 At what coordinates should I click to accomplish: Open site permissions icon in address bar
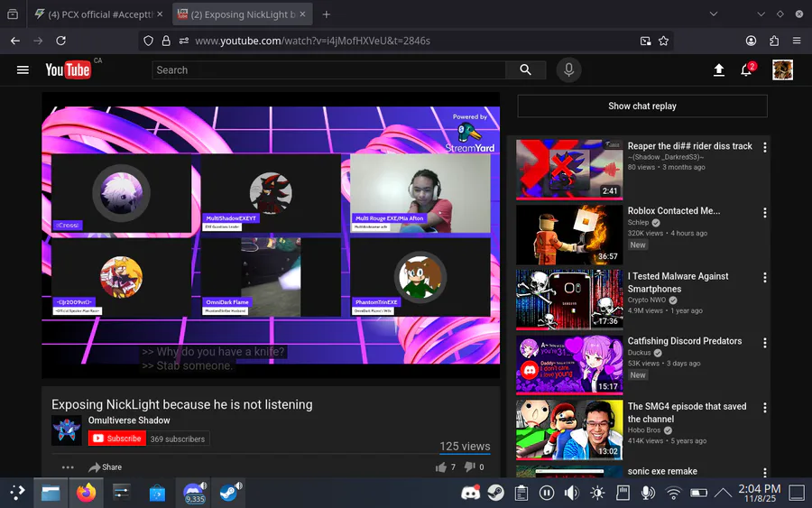184,41
